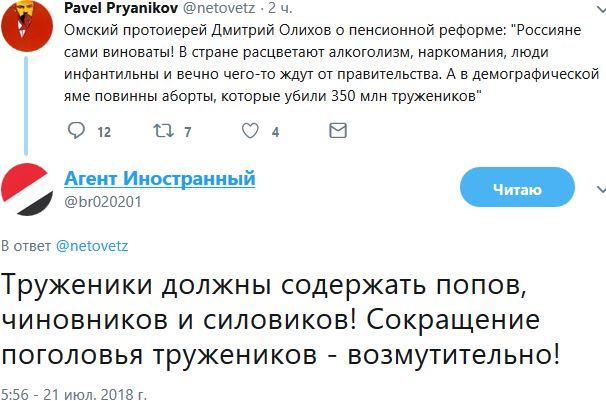Follow the @netovetz link after "В ответ"

click(92, 245)
